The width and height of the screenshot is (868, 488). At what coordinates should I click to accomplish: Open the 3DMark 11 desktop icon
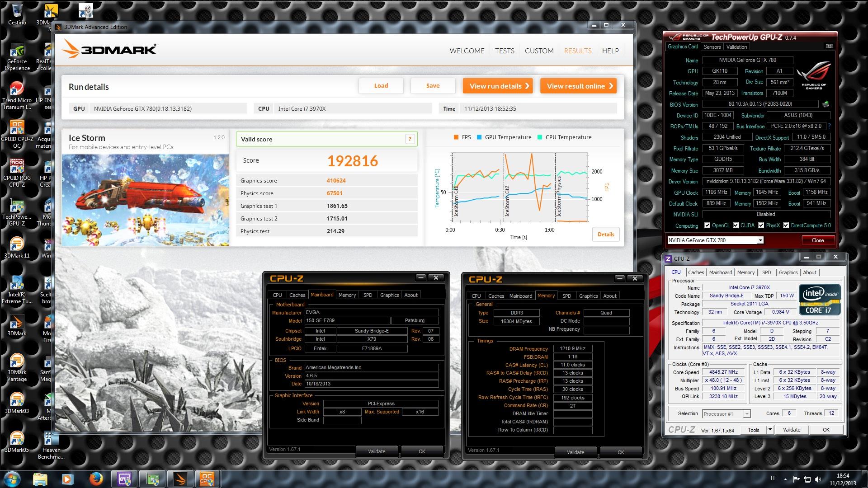(17, 247)
